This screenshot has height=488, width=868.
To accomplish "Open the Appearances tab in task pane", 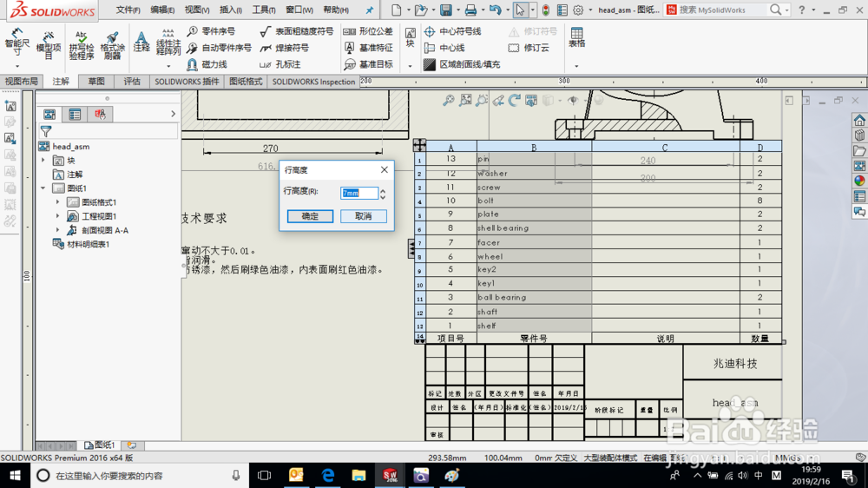I will click(x=859, y=181).
